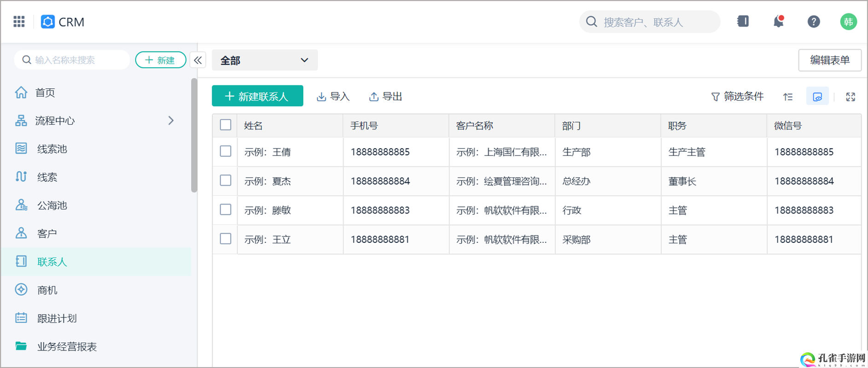Screen dimensions: 868x368
Task: Click the 姓名 column header
Action: [x=290, y=126]
